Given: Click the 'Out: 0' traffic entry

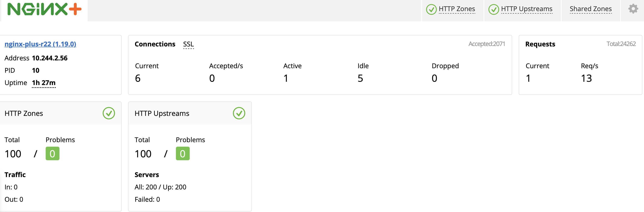Looking at the screenshot, I should click(x=14, y=199).
